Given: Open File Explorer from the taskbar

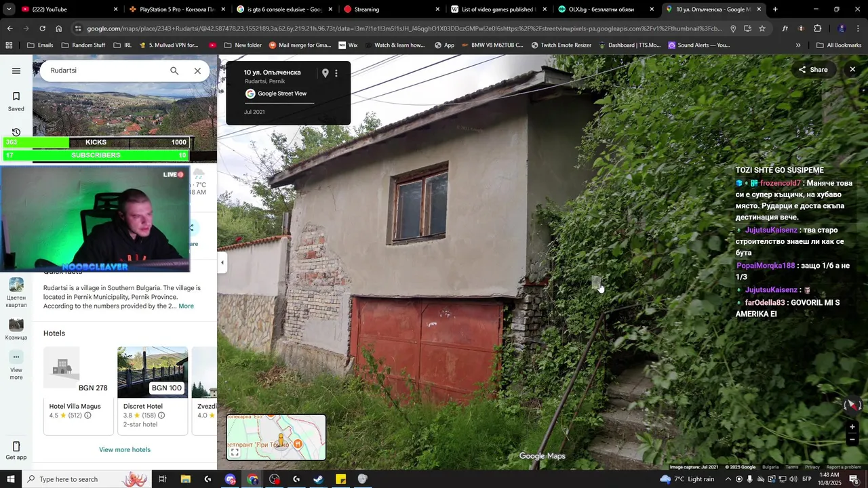Looking at the screenshot, I should 186,479.
